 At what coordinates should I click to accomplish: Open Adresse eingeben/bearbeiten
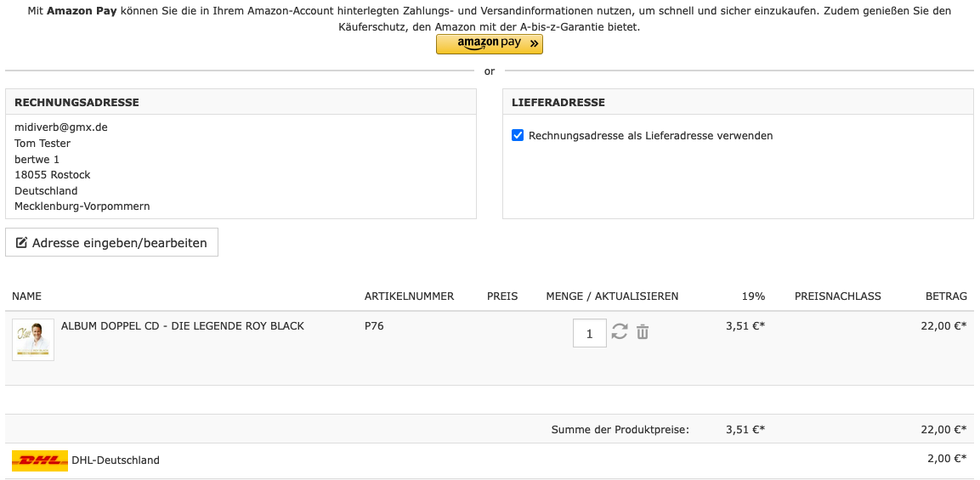coord(111,242)
